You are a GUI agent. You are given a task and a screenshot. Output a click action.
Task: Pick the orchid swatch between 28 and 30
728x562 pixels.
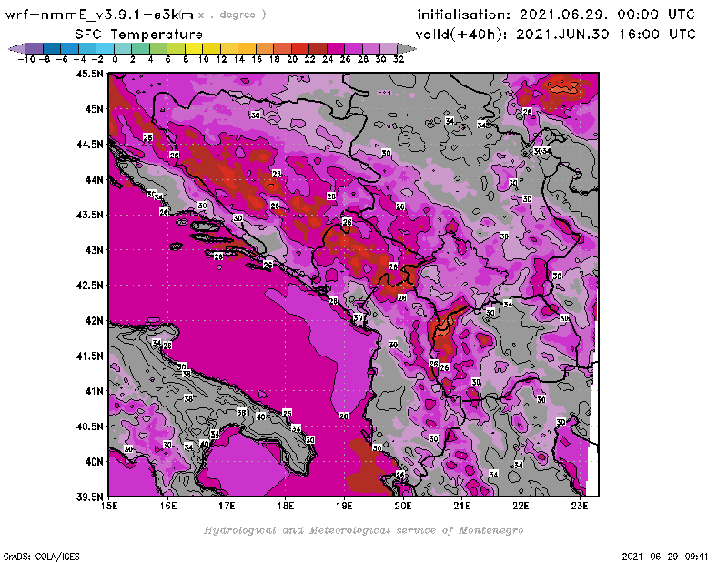pyautogui.click(x=371, y=48)
